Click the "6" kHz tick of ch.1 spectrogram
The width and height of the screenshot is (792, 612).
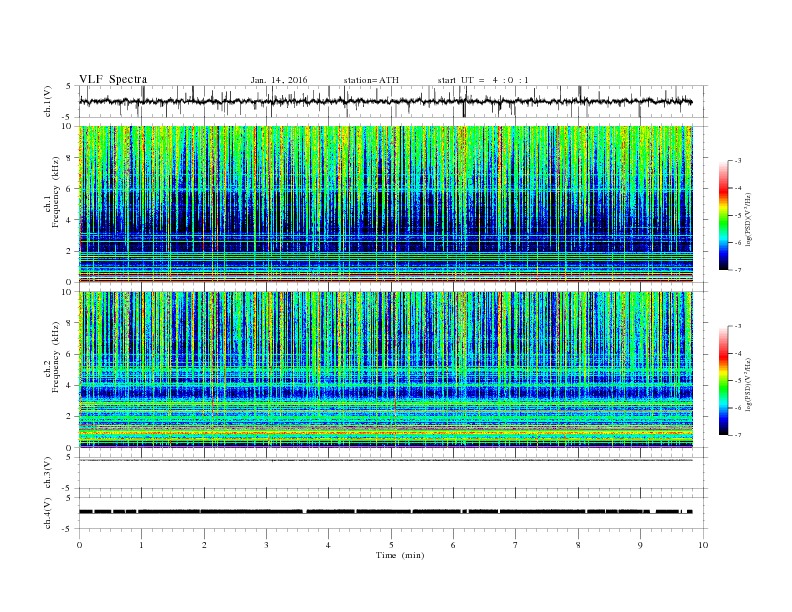point(70,189)
